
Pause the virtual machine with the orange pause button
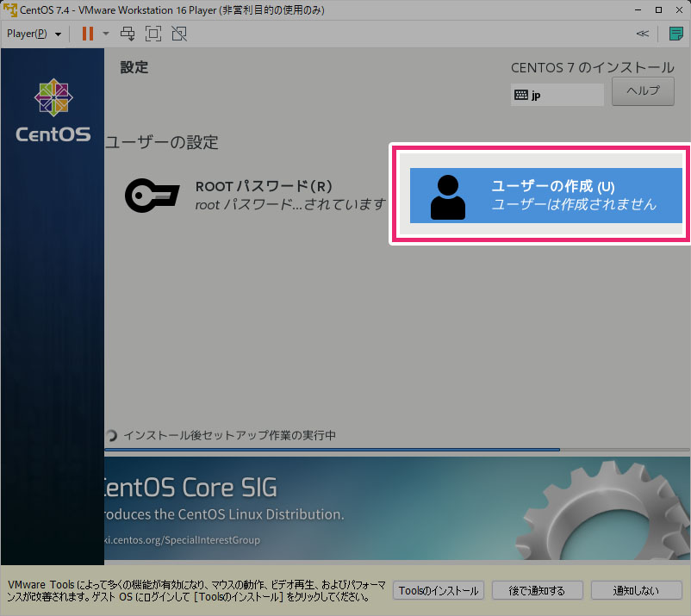tap(88, 34)
